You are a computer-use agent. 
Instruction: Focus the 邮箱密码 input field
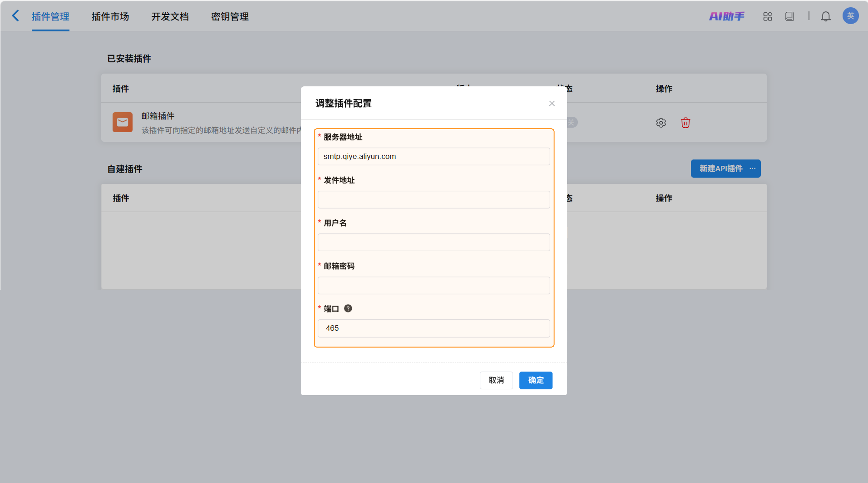point(434,286)
